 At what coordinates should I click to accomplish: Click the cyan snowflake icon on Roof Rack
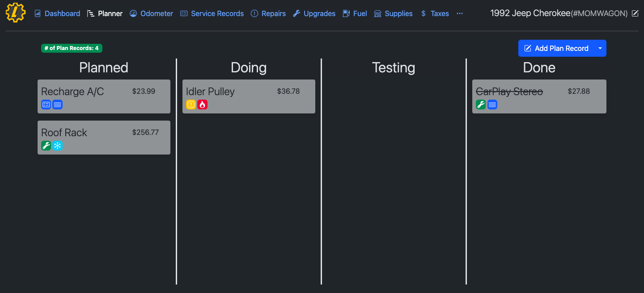[x=57, y=146]
